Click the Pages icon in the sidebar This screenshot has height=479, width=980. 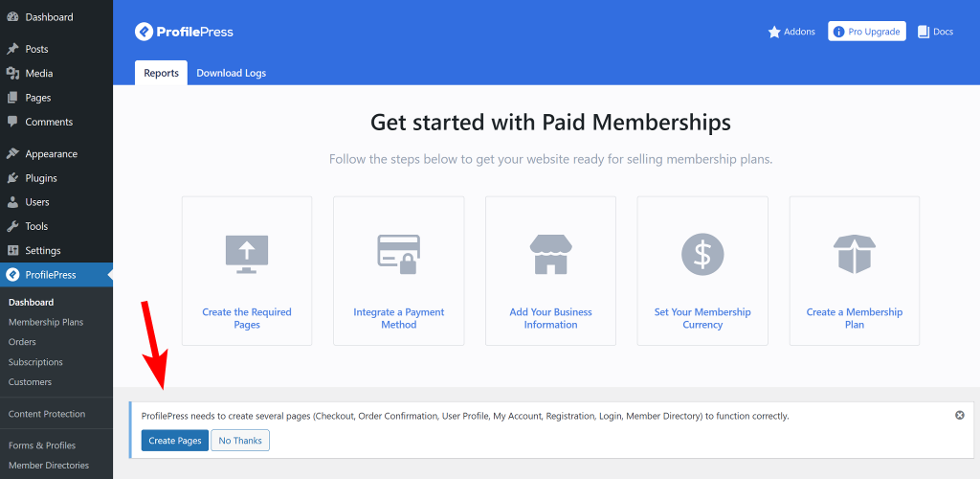point(12,98)
